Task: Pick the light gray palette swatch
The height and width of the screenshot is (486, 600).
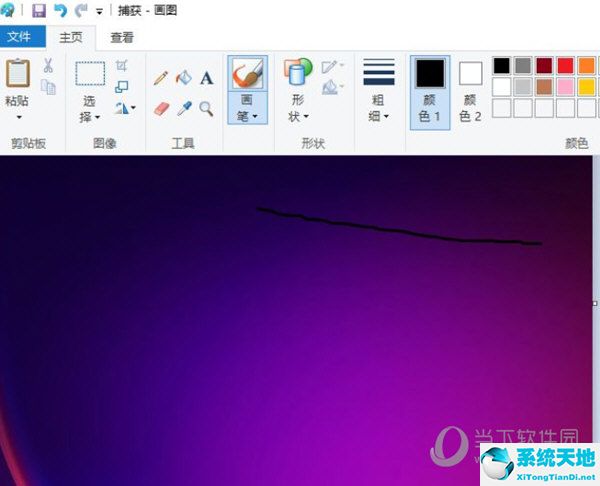Action: (x=523, y=87)
